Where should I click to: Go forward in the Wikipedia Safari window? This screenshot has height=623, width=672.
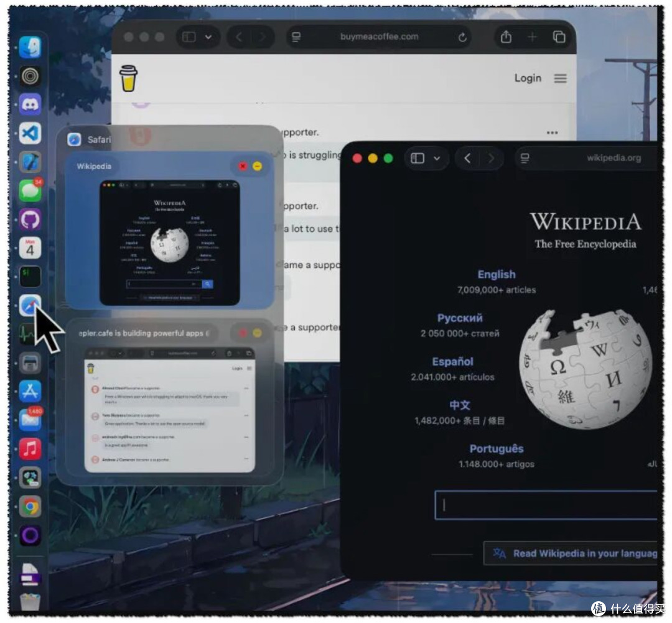[491, 159]
